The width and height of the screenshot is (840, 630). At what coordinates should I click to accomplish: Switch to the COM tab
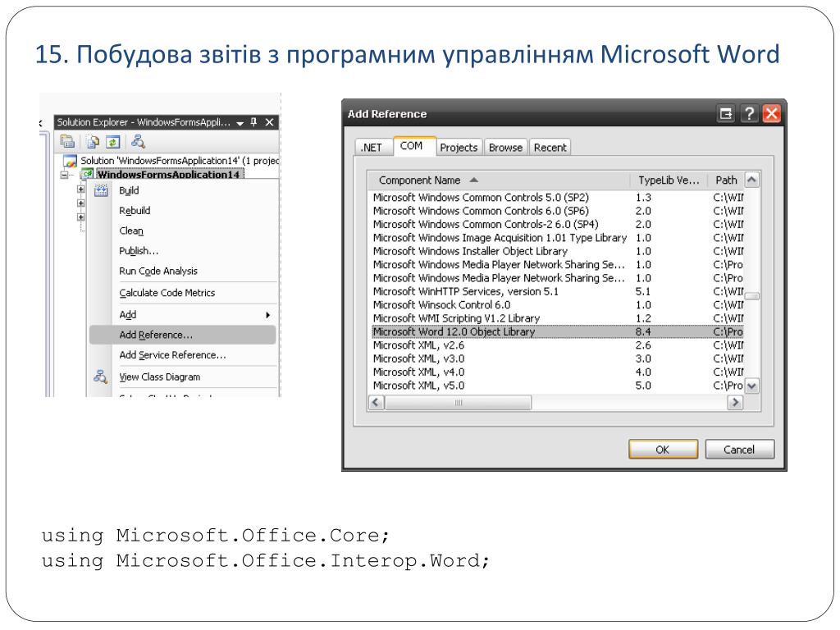[x=414, y=146]
